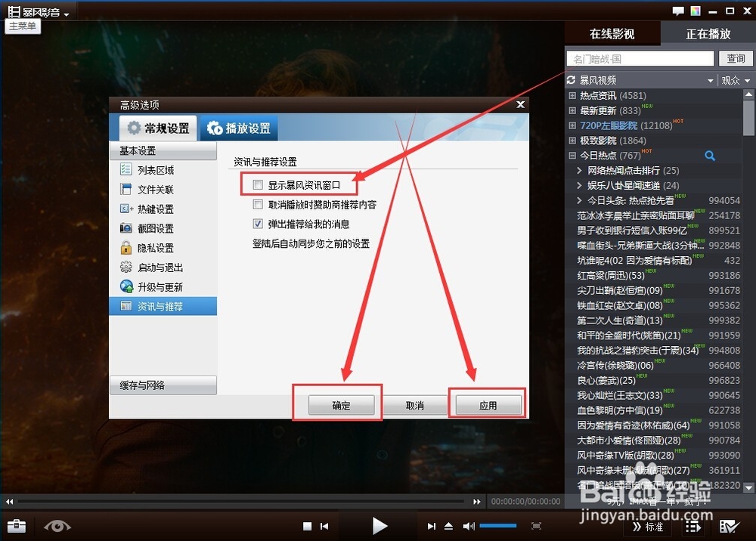Mute audio with the speaker icon

click(468, 526)
